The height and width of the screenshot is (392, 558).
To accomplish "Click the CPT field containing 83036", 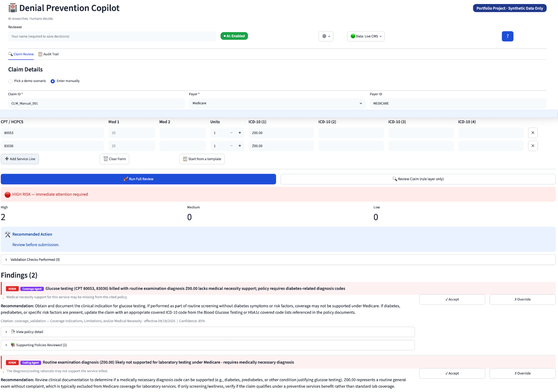I will (53, 146).
